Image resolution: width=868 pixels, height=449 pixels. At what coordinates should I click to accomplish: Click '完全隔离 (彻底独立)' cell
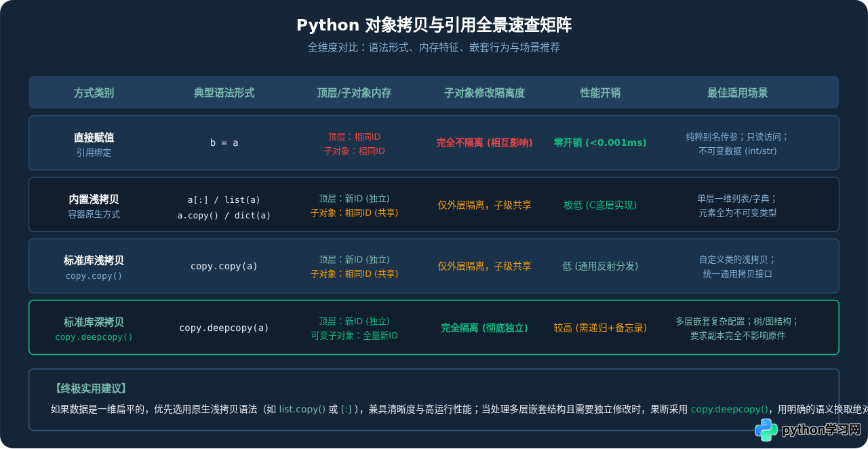[484, 328]
